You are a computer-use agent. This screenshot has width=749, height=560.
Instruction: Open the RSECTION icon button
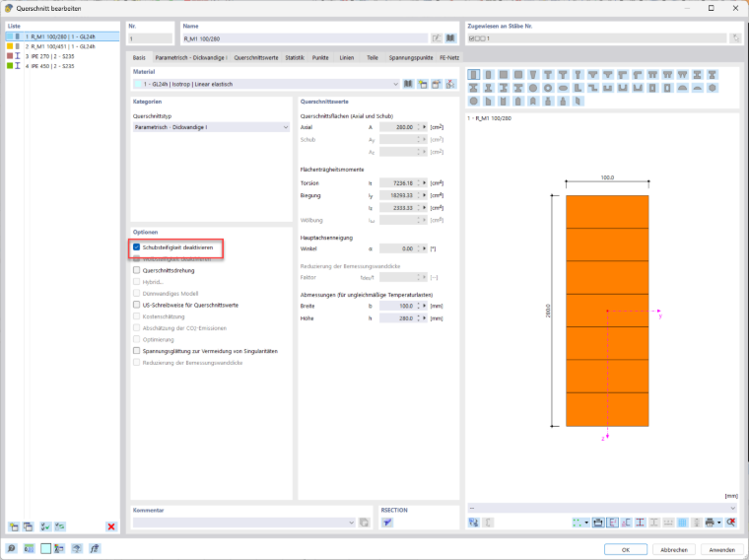pos(387,523)
